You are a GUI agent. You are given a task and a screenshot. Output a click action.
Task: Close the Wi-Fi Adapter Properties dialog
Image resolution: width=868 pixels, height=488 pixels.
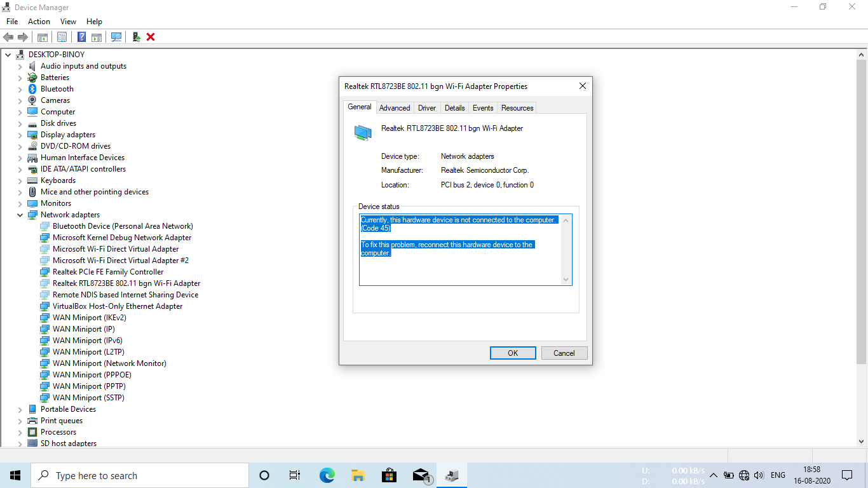(582, 86)
